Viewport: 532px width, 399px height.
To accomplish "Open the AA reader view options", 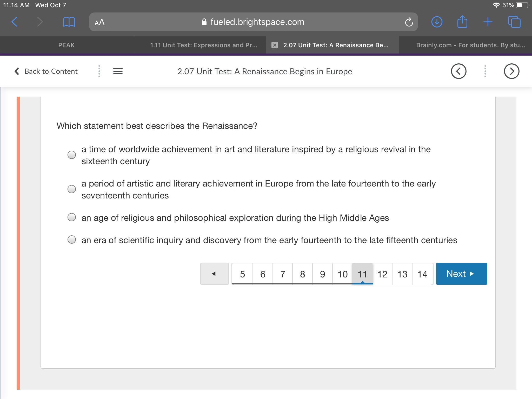I will [99, 22].
